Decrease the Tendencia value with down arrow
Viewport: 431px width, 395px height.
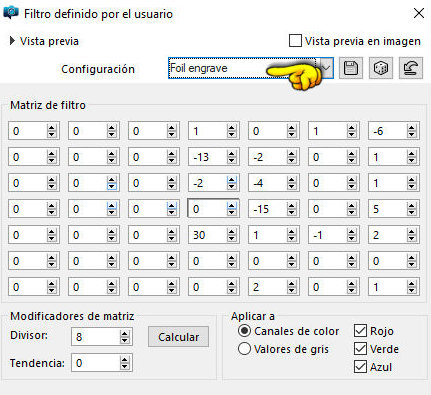coord(124,366)
